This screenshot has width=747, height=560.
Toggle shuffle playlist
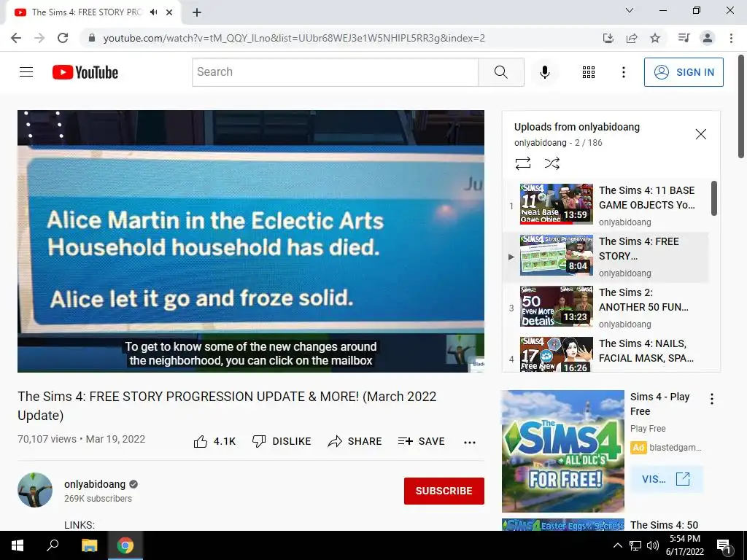click(551, 163)
